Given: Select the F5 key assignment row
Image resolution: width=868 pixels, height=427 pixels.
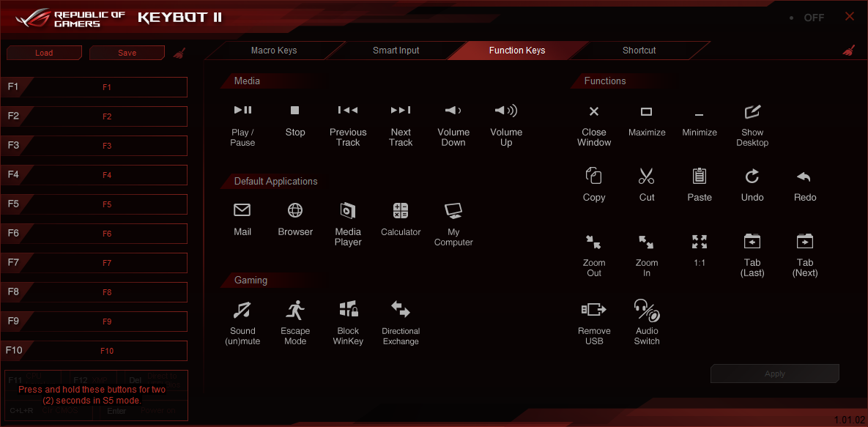Looking at the screenshot, I should [94, 204].
